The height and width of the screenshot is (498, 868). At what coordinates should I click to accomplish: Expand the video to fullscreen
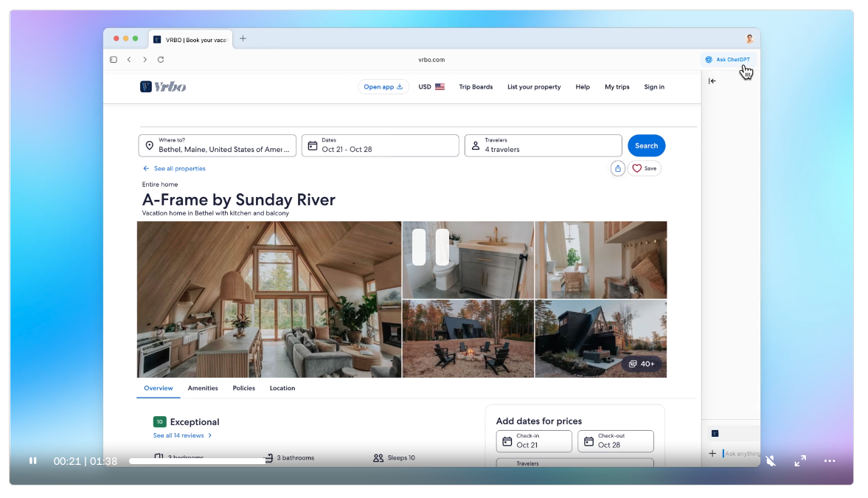800,461
